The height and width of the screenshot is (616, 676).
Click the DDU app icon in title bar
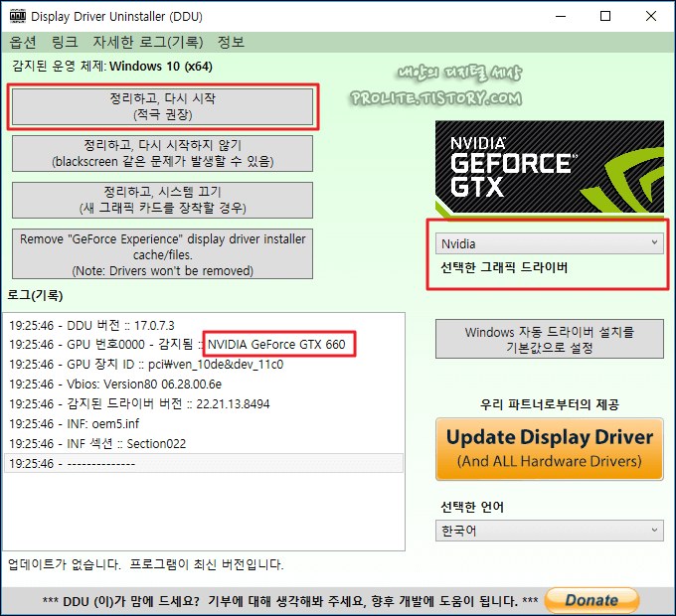point(18,16)
